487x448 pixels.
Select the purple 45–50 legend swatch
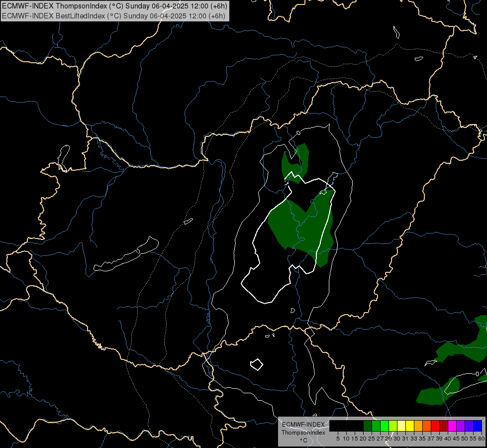tap(461, 426)
